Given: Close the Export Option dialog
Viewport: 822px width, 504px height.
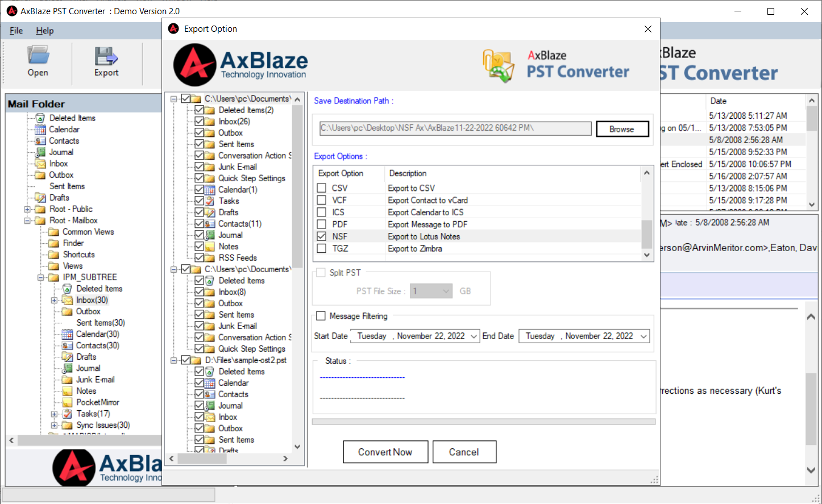Looking at the screenshot, I should click(x=648, y=29).
